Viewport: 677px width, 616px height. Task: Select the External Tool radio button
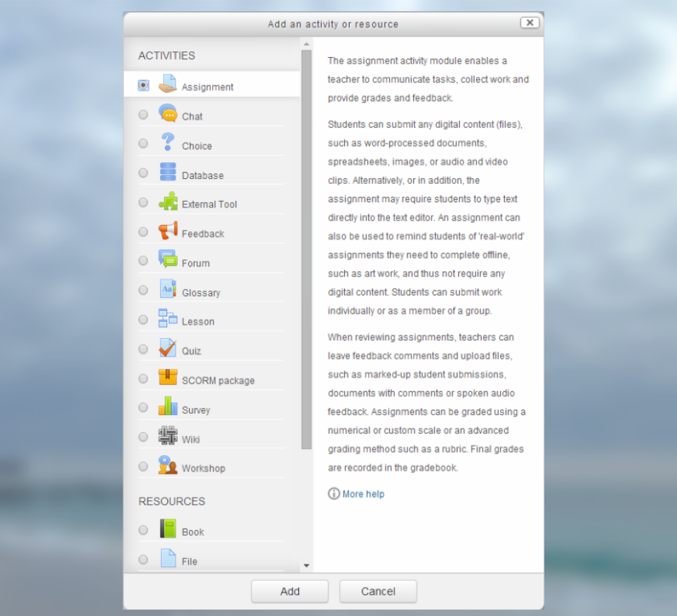[143, 202]
